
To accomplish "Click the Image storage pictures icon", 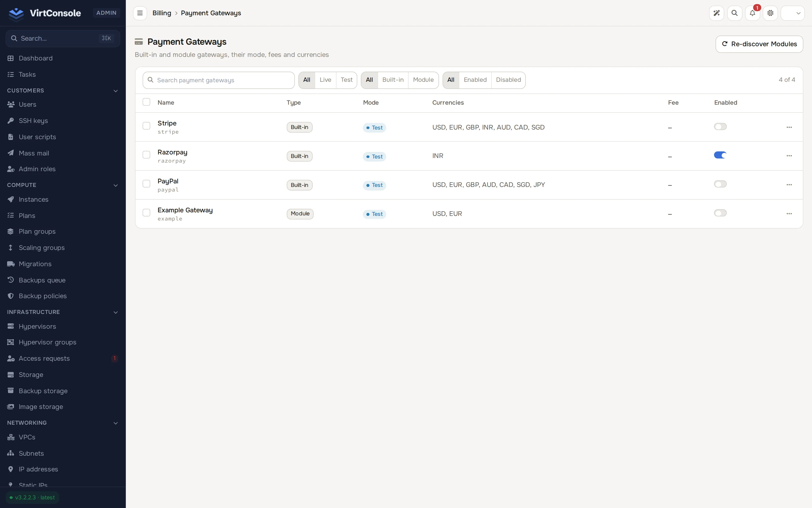I will point(11,407).
